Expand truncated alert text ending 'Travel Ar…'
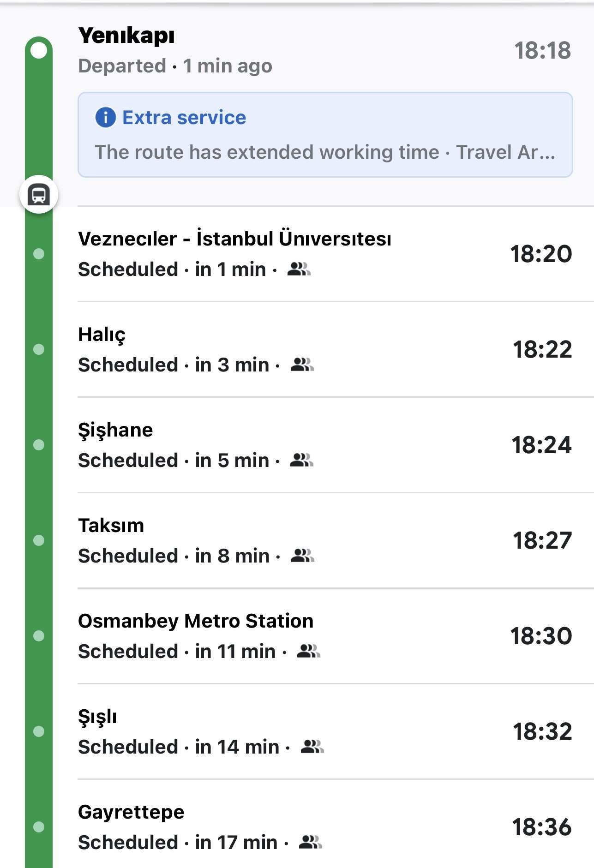 pos(506,152)
